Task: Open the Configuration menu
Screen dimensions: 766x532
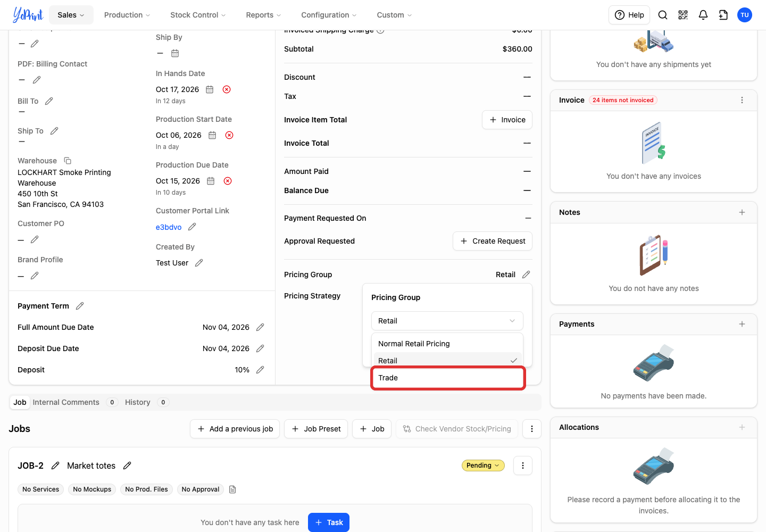Action: pos(329,15)
